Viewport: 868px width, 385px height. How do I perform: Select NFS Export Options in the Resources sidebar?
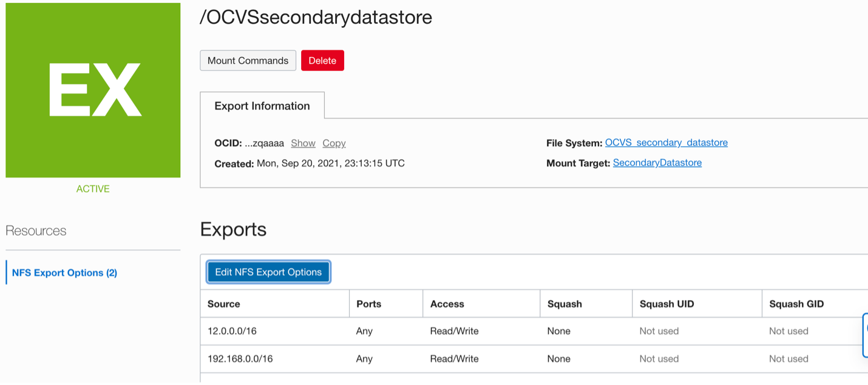[x=63, y=272]
